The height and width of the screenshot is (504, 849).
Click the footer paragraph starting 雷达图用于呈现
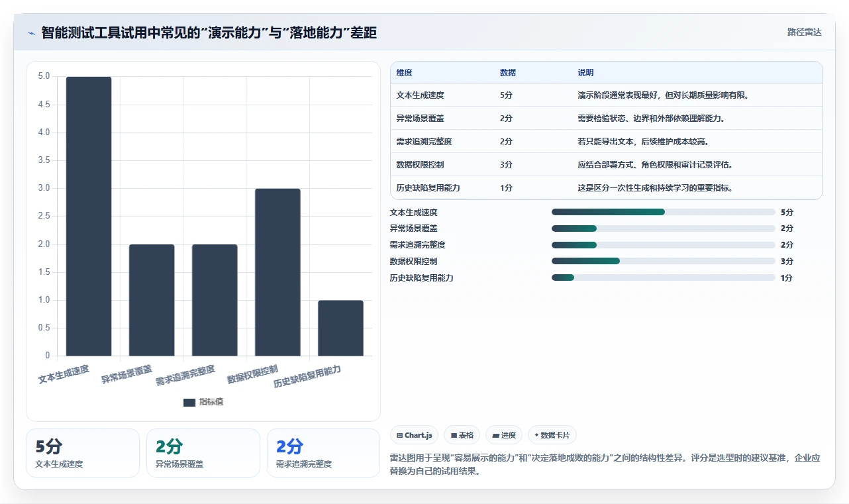[x=605, y=465]
